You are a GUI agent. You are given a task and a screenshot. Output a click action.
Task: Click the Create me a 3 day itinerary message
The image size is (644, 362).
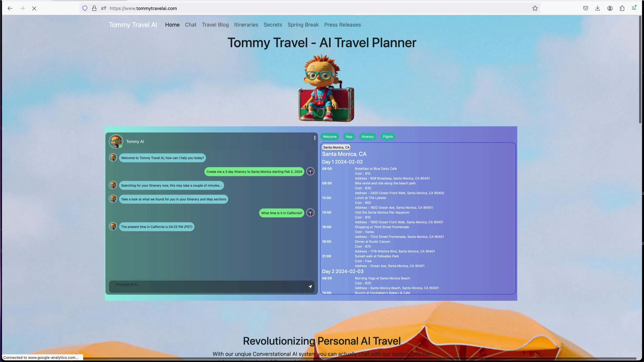click(254, 172)
